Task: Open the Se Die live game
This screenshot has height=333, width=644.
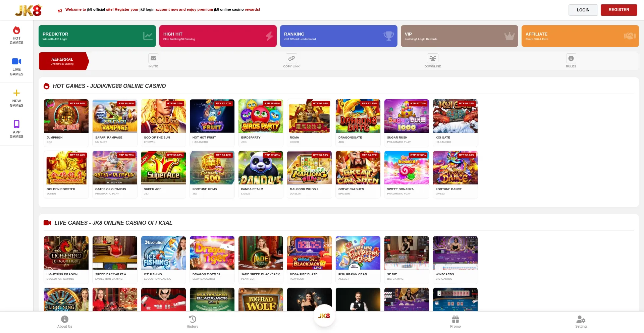Action: [x=407, y=253]
